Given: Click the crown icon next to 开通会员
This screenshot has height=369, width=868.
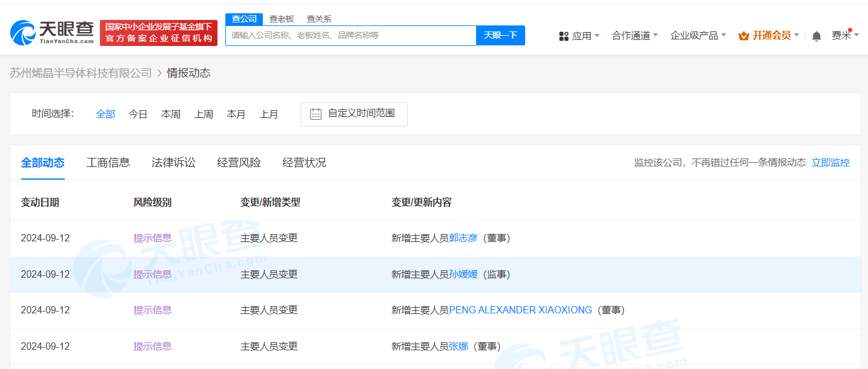Looking at the screenshot, I should [743, 36].
